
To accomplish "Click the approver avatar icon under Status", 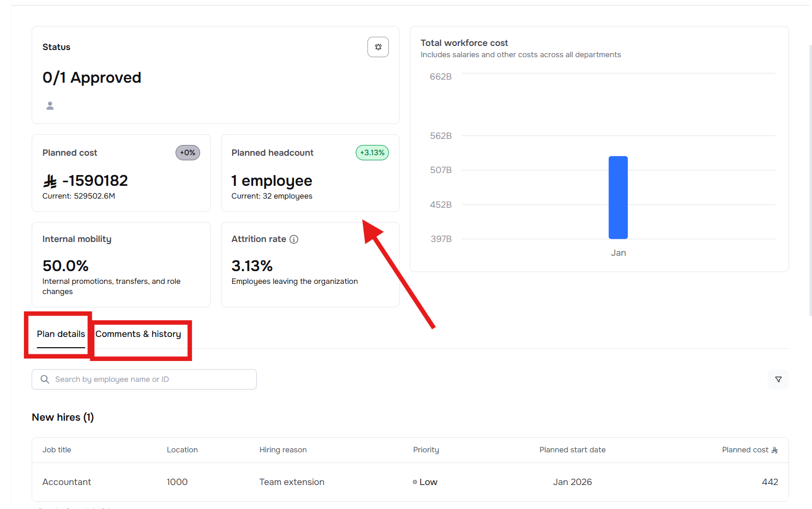I will tap(50, 106).
